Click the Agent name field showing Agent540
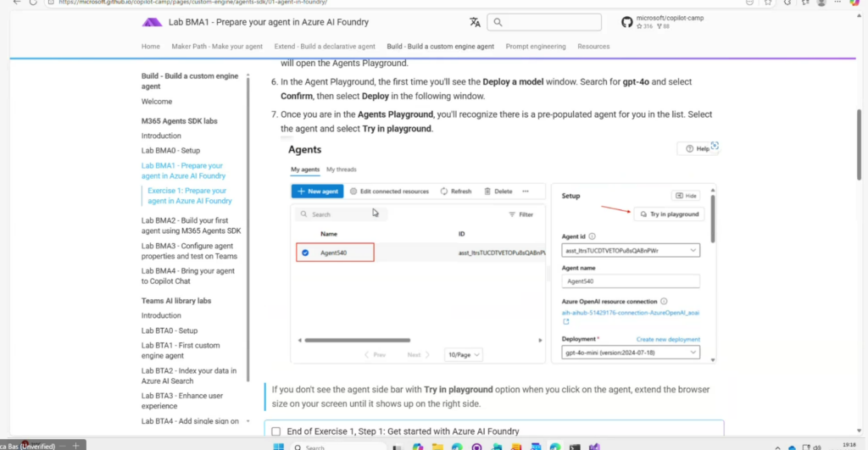This screenshot has height=450, width=868. tap(631, 281)
